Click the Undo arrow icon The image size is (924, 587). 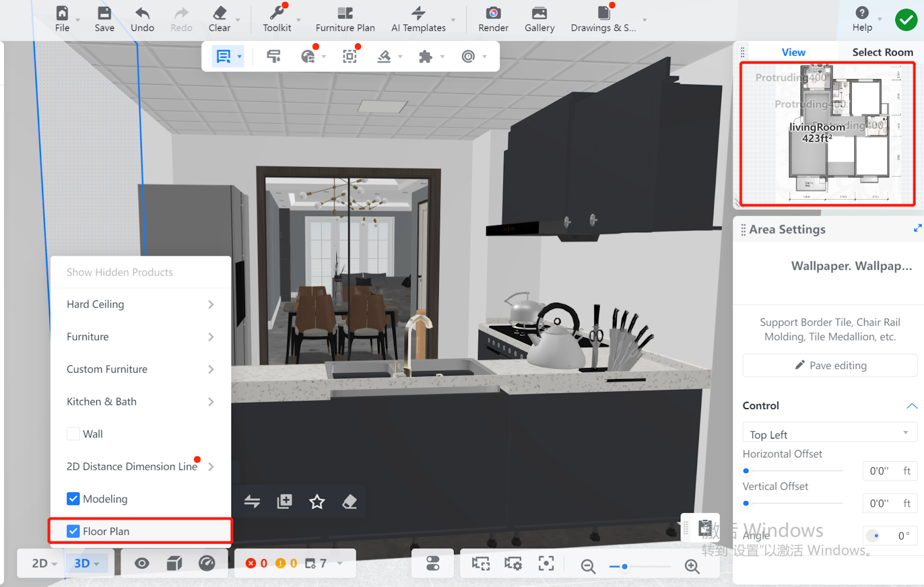coord(142,13)
